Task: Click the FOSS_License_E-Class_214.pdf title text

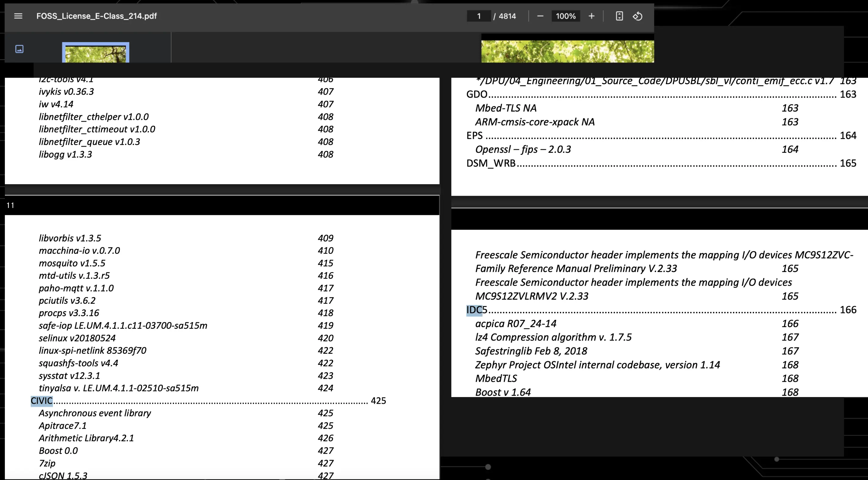Action: [96, 16]
